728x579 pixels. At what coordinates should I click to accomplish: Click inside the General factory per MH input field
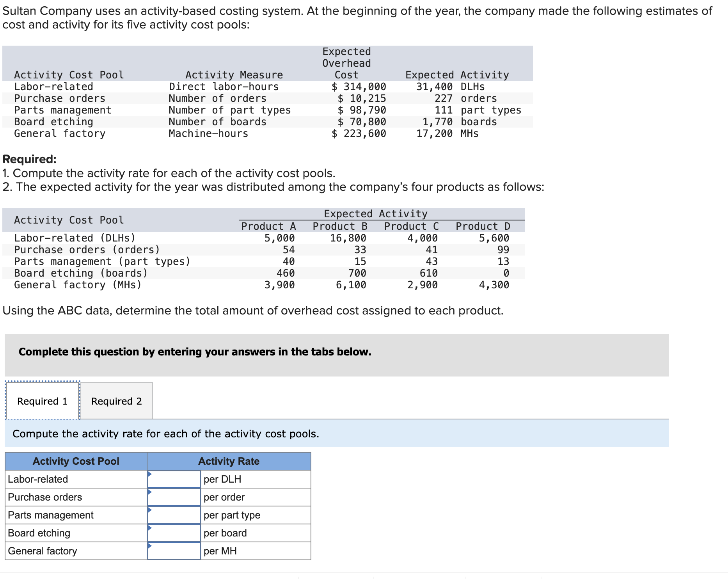click(x=174, y=551)
